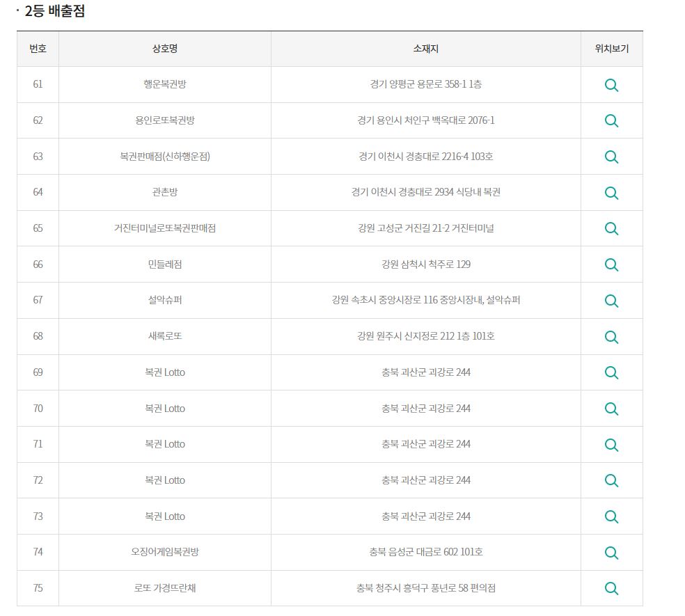The image size is (685, 616).
Task: Click the 소재지 column header
Action: (425, 49)
